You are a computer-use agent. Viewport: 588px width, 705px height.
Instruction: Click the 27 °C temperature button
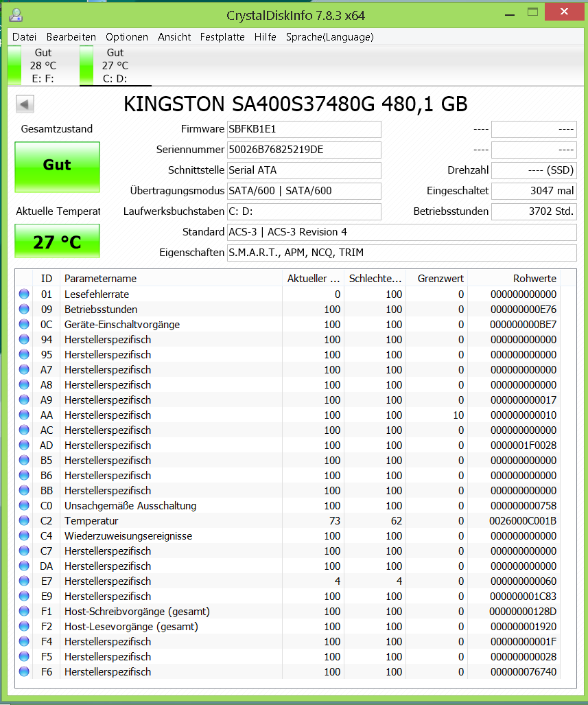click(57, 241)
